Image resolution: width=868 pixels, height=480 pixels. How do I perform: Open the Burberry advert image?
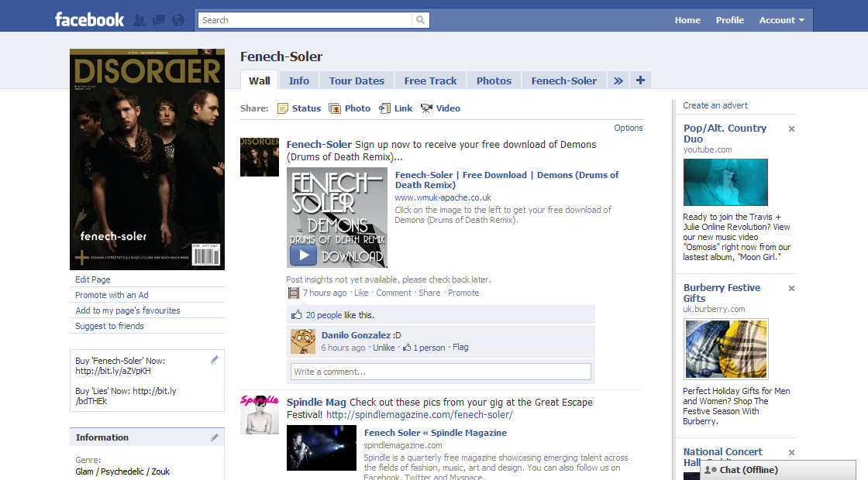click(x=725, y=349)
